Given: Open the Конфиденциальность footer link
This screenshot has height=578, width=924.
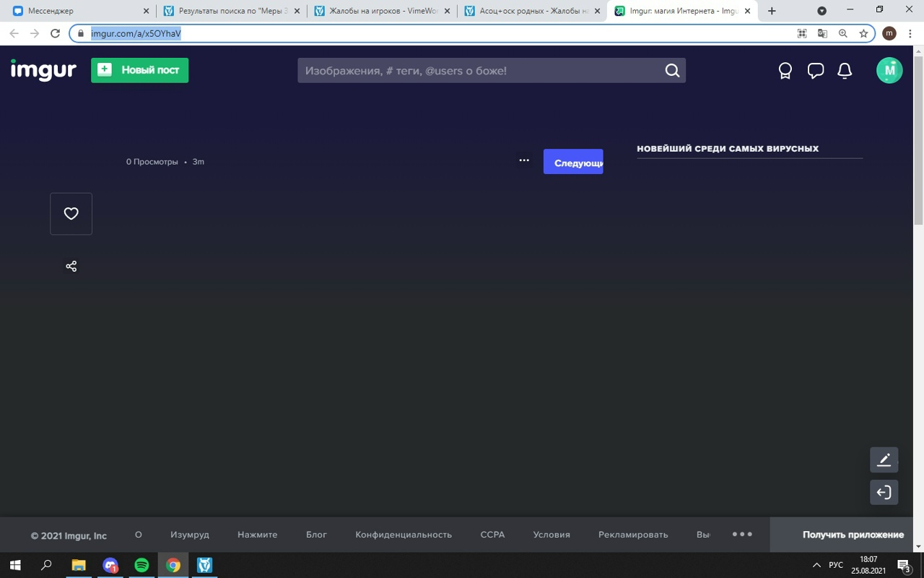Looking at the screenshot, I should pos(403,535).
